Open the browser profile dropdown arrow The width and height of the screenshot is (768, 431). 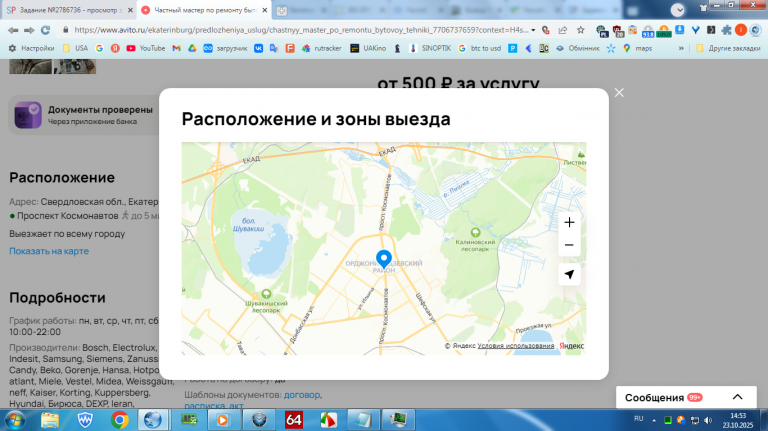[678, 10]
